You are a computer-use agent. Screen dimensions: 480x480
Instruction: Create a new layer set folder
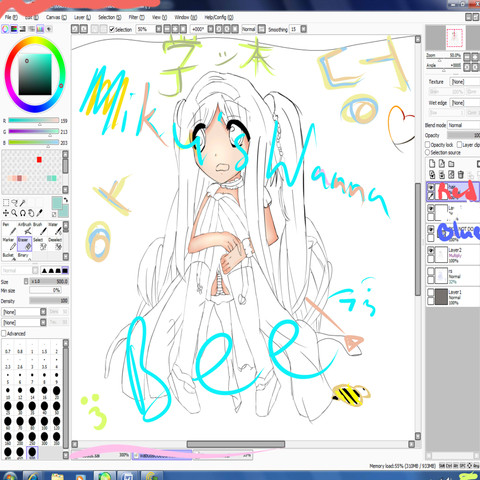451,163
